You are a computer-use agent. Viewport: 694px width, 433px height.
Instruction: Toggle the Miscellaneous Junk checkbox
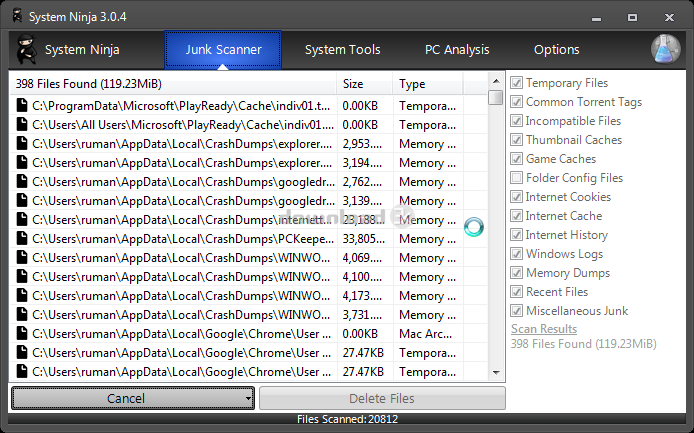click(516, 311)
